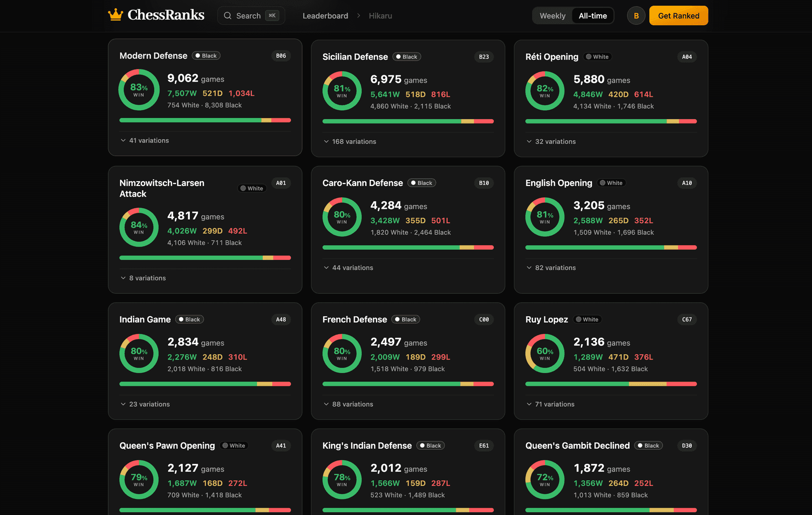The height and width of the screenshot is (515, 812).
Task: Click the King's Indian 78% win ring
Action: click(342, 480)
